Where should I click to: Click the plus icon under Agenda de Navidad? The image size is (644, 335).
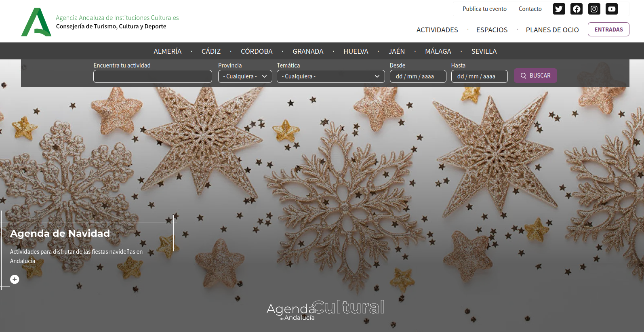click(15, 279)
